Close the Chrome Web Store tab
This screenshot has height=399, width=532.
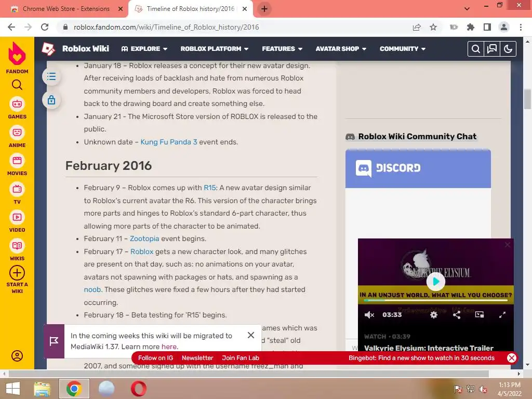[121, 9]
